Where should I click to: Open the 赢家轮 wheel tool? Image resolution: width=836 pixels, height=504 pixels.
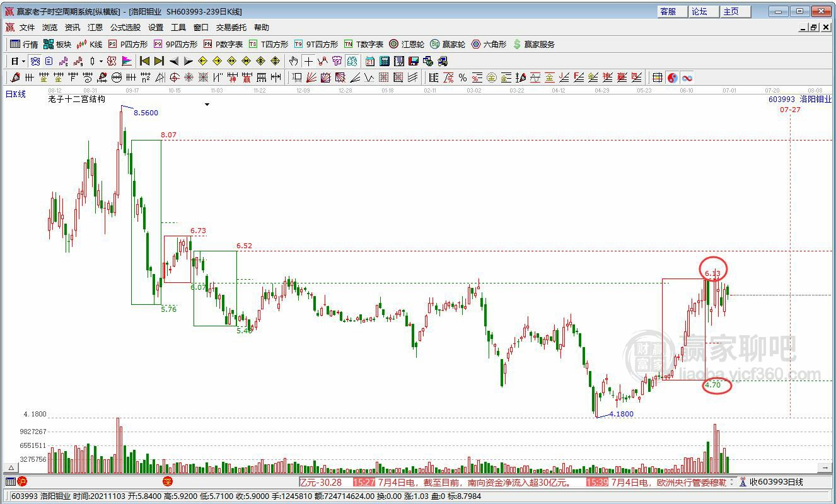click(448, 44)
